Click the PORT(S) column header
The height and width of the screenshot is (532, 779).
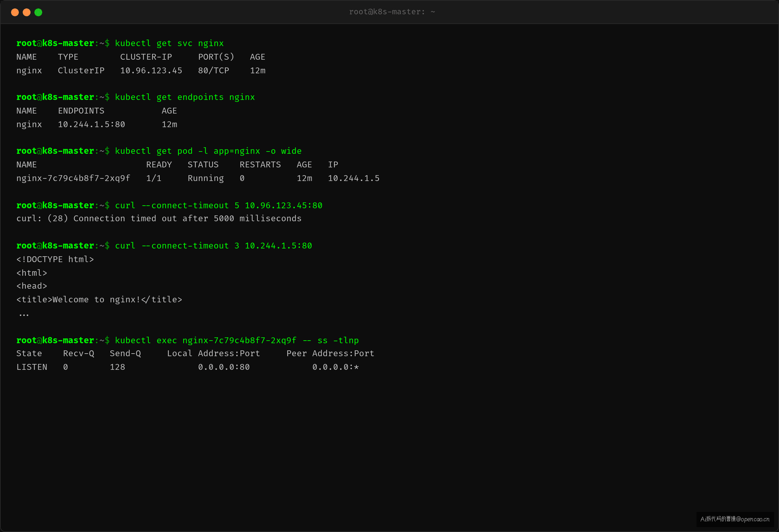(x=216, y=57)
